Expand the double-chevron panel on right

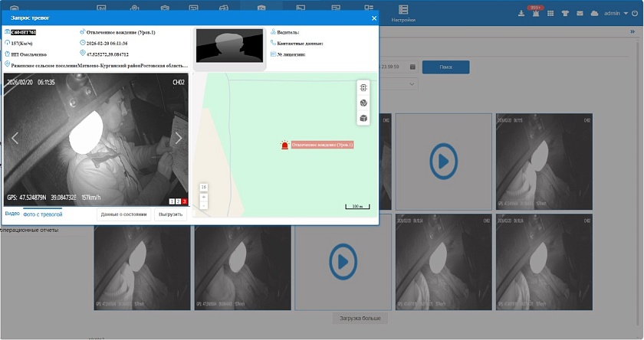tap(632, 31)
